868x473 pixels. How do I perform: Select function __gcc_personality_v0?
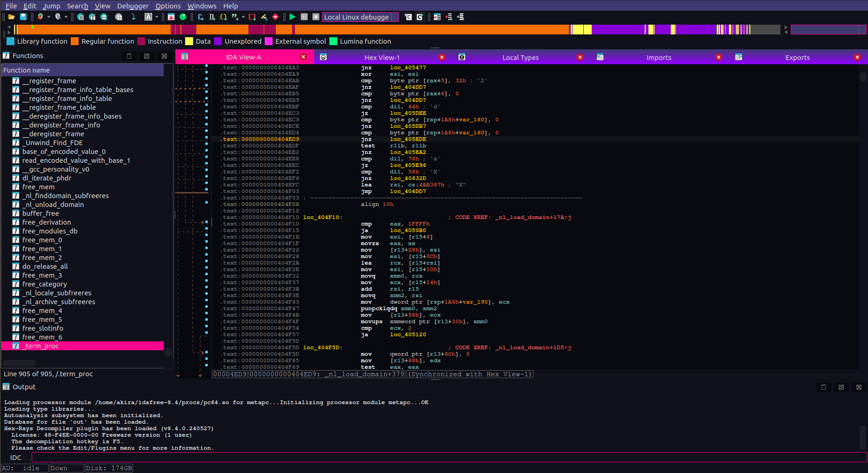point(82,169)
